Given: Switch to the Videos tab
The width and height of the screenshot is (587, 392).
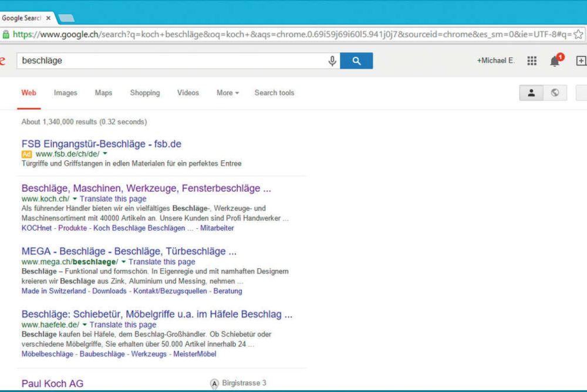Looking at the screenshot, I should click(188, 93).
